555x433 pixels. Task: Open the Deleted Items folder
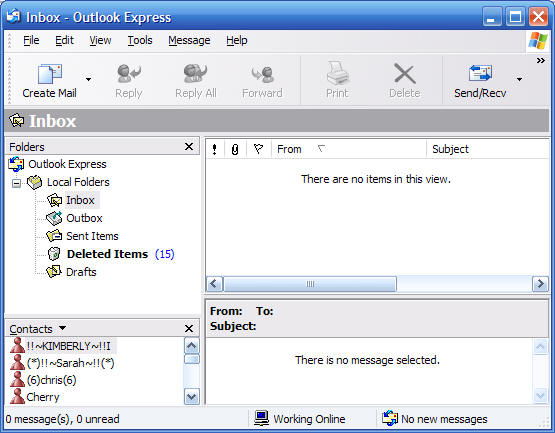108,254
